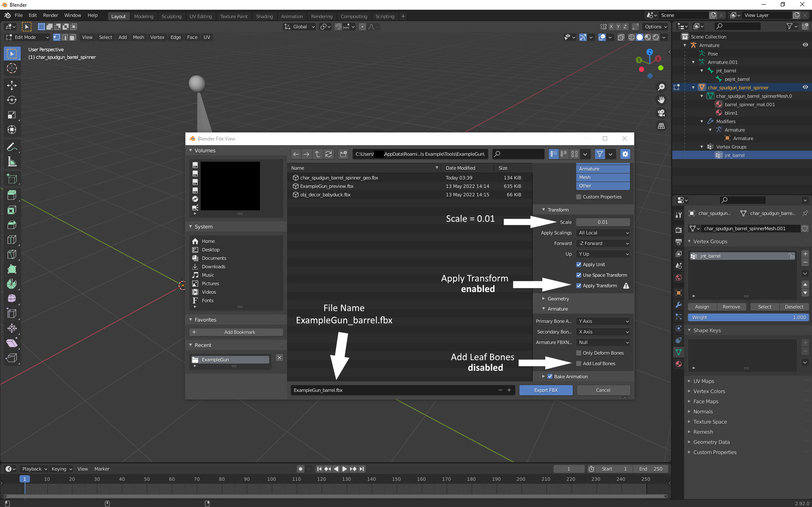Create new folder in File View
The height and width of the screenshot is (507, 812).
click(343, 154)
